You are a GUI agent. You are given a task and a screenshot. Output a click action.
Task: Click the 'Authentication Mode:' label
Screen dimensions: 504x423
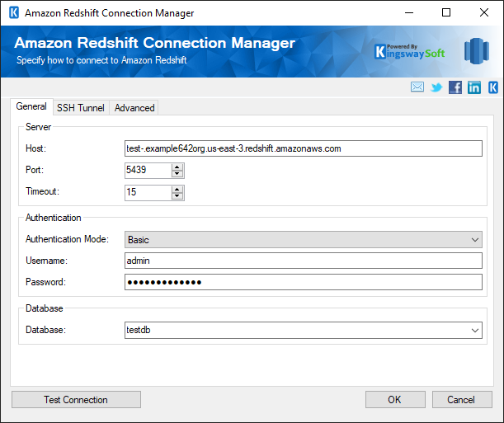(67, 239)
